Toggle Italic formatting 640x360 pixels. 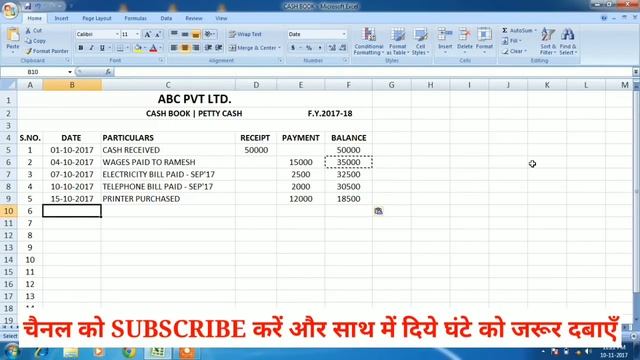[91, 48]
